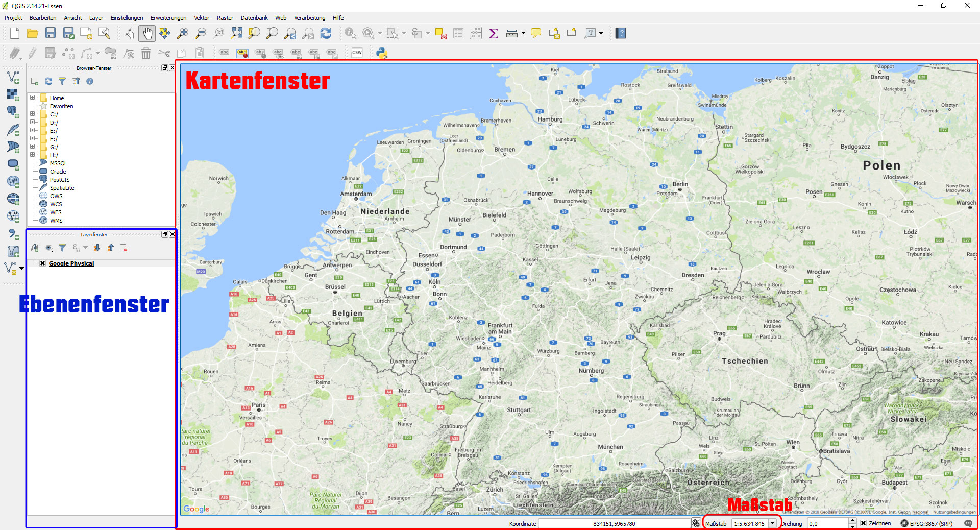Expand the H:/ drive node
This screenshot has width=980, height=530.
click(32, 155)
